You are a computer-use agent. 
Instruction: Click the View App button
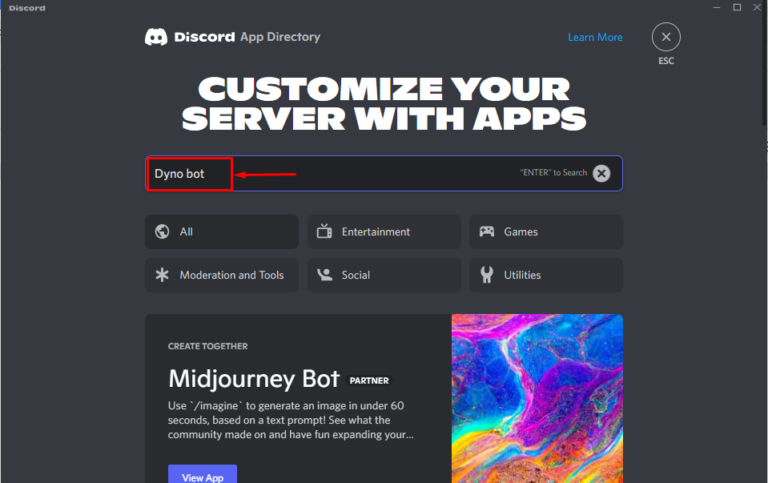(x=202, y=475)
